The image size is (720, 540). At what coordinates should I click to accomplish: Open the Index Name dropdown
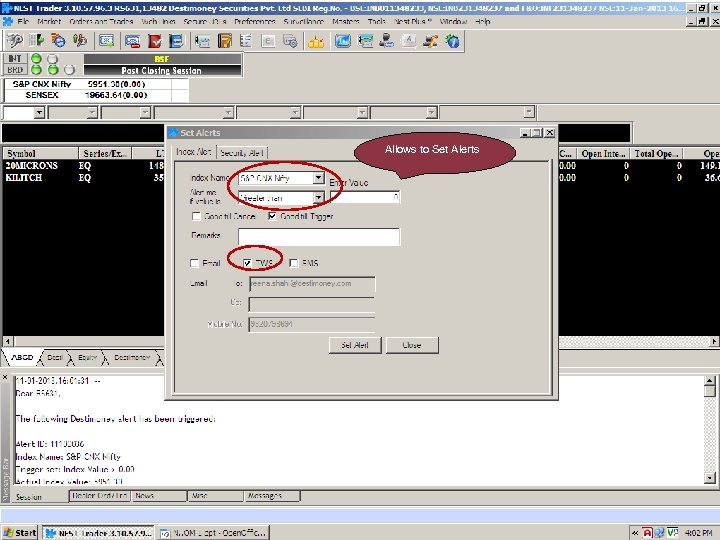318,178
